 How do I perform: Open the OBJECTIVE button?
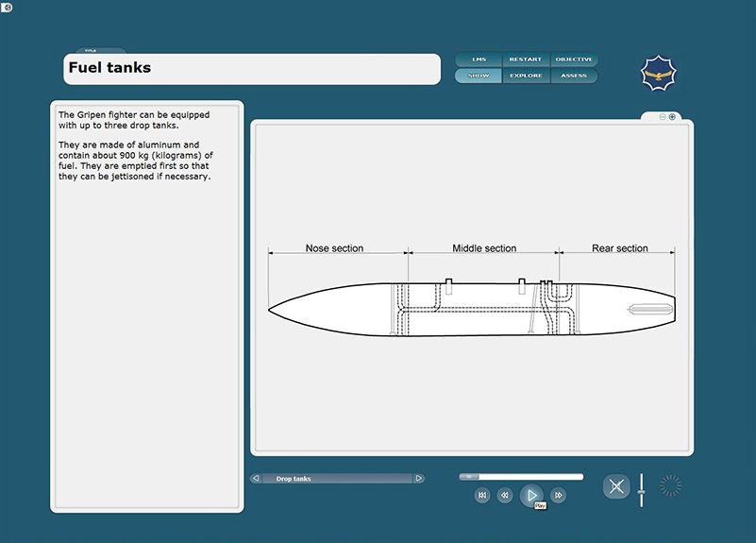574,59
